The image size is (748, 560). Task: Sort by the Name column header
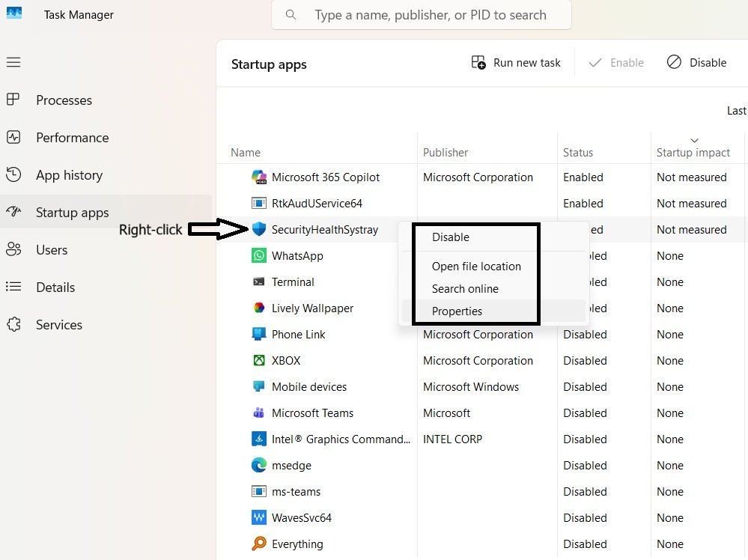(246, 152)
